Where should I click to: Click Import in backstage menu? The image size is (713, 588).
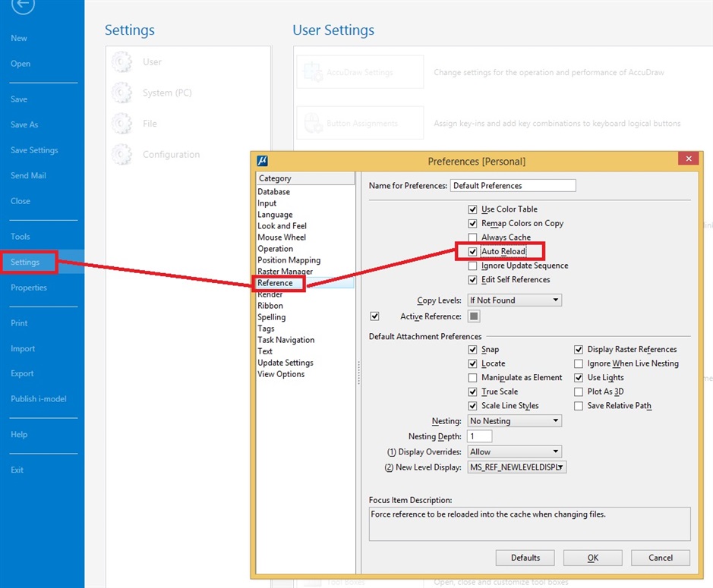(23, 348)
